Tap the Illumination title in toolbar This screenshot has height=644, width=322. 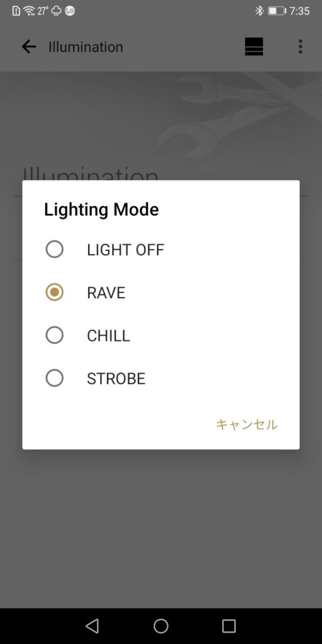(x=86, y=47)
